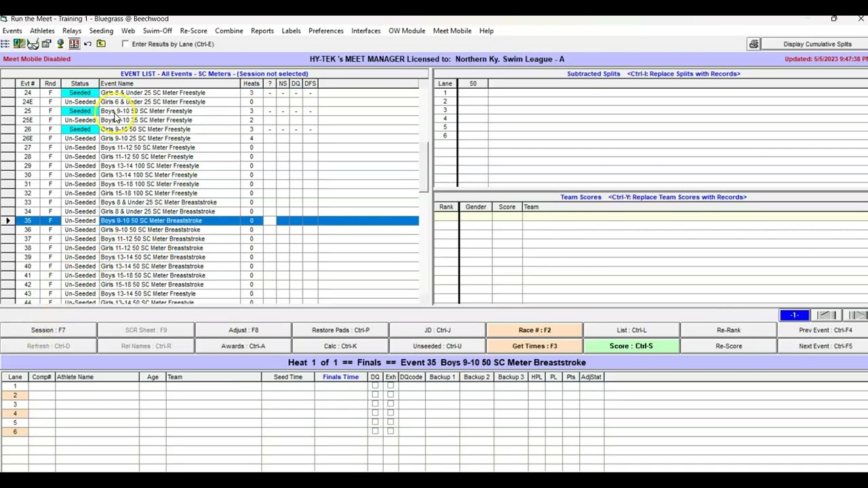Click the Session : F7 button

click(48, 330)
